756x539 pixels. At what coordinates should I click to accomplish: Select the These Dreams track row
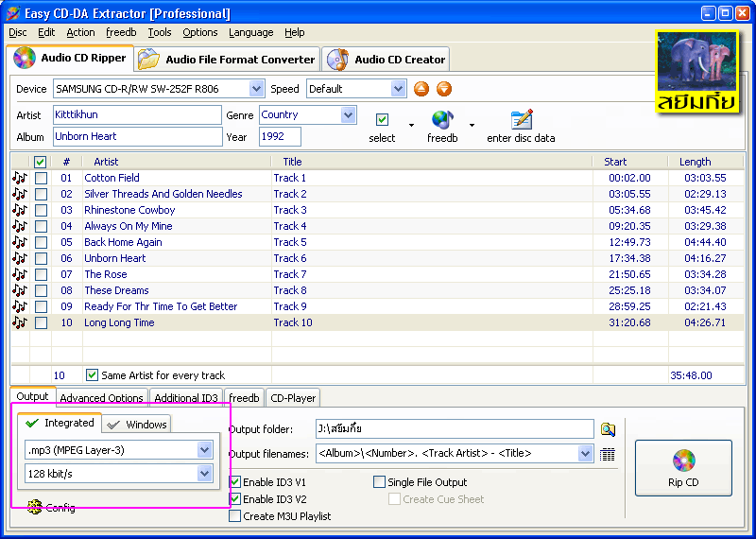[x=377, y=290]
